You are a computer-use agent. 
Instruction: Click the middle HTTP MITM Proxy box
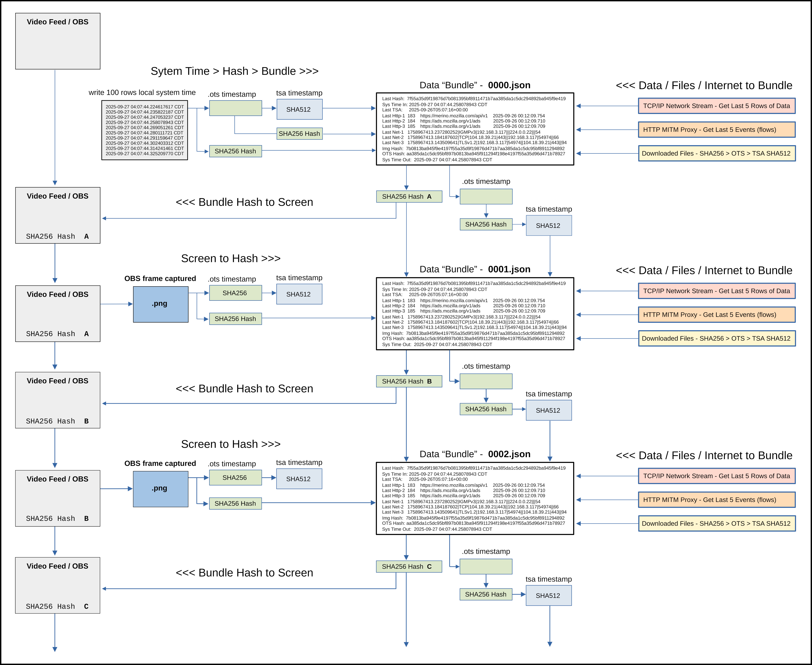pyautogui.click(x=716, y=314)
